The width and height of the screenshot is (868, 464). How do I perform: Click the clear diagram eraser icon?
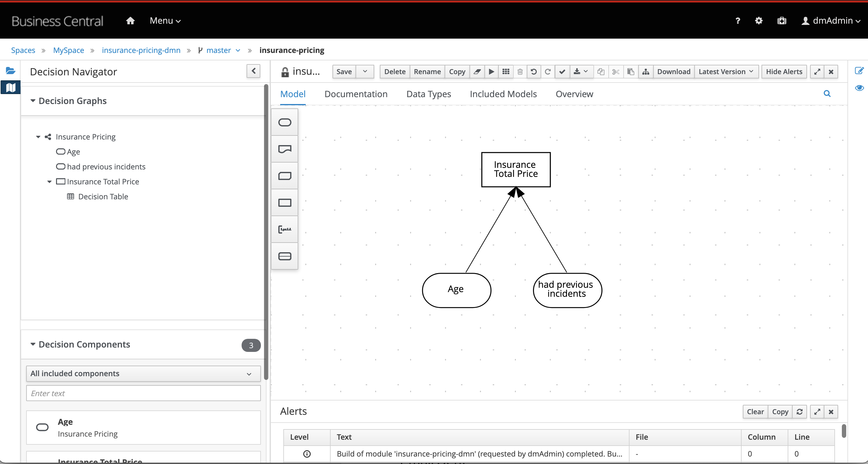click(477, 72)
